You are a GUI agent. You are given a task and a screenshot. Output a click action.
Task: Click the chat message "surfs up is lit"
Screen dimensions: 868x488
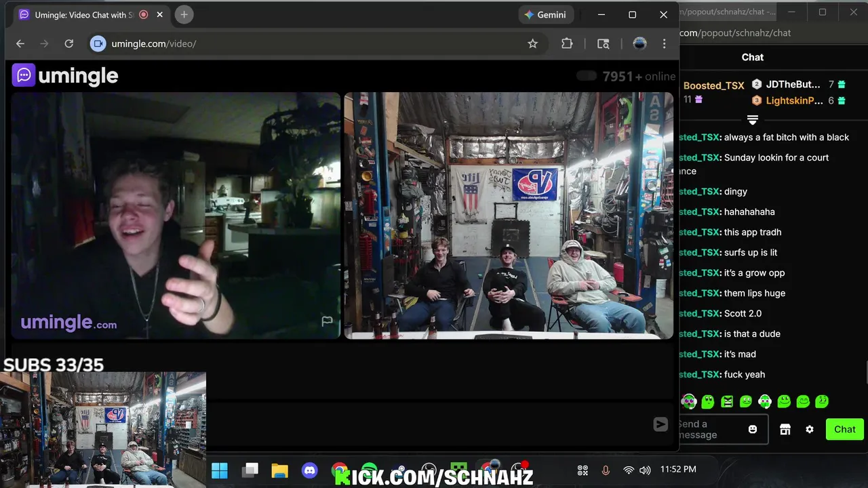tap(751, 252)
